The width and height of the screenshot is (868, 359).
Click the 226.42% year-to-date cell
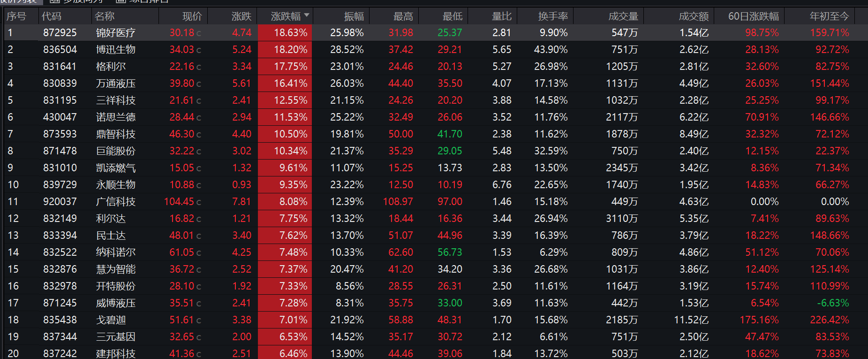(830, 320)
